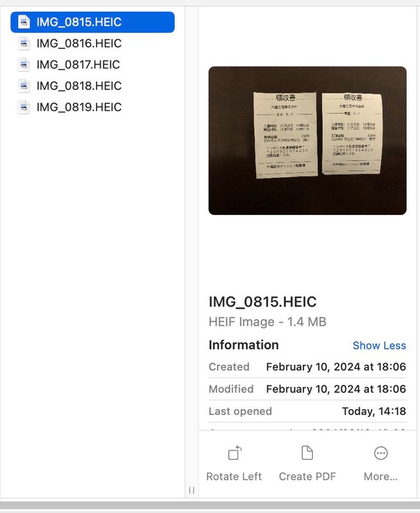Select IMG_0817.HEIC file name
420x513 pixels.
click(x=78, y=65)
